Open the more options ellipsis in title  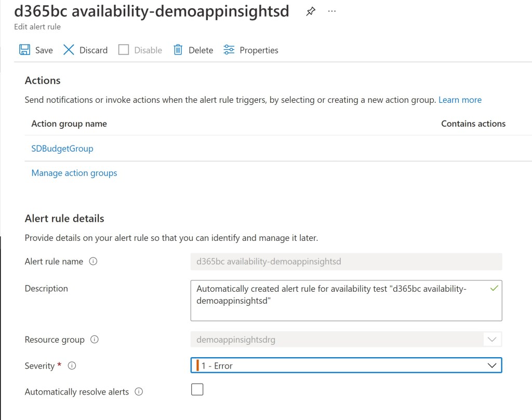332,11
